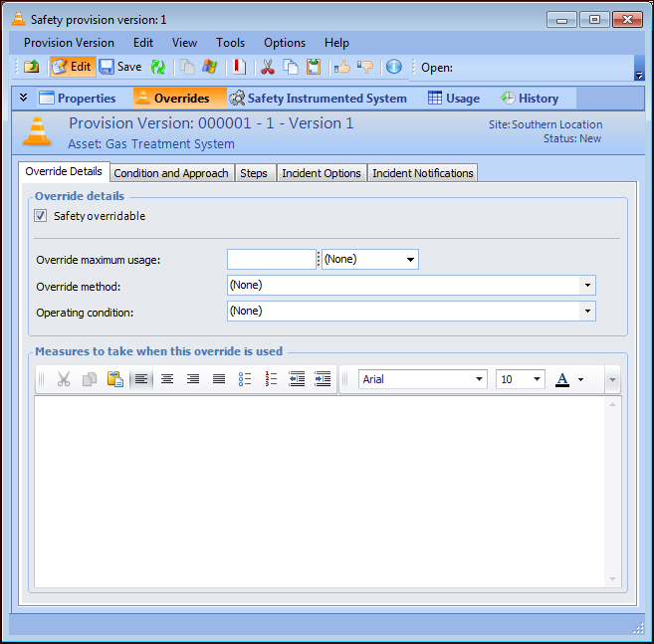The height and width of the screenshot is (644, 654).
Task: Click the editor scrollbar down arrow
Action: 612,579
